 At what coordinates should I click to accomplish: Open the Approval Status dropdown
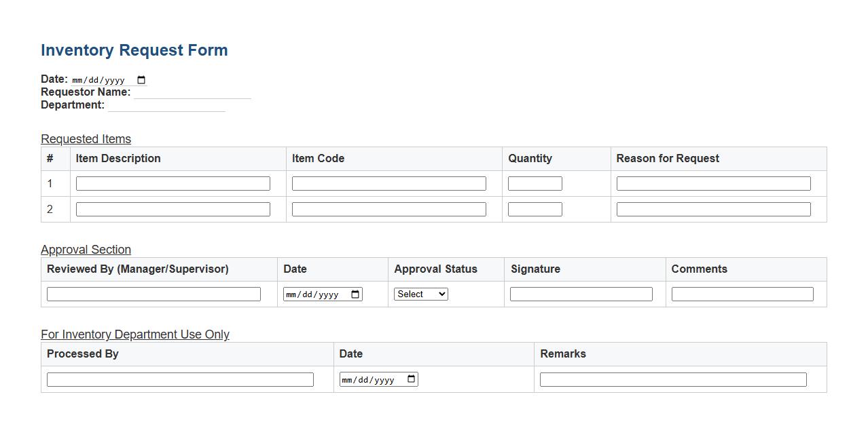420,294
